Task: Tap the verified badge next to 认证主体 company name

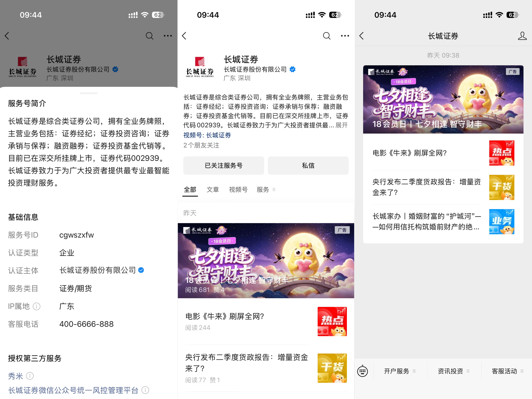Action: click(x=141, y=270)
